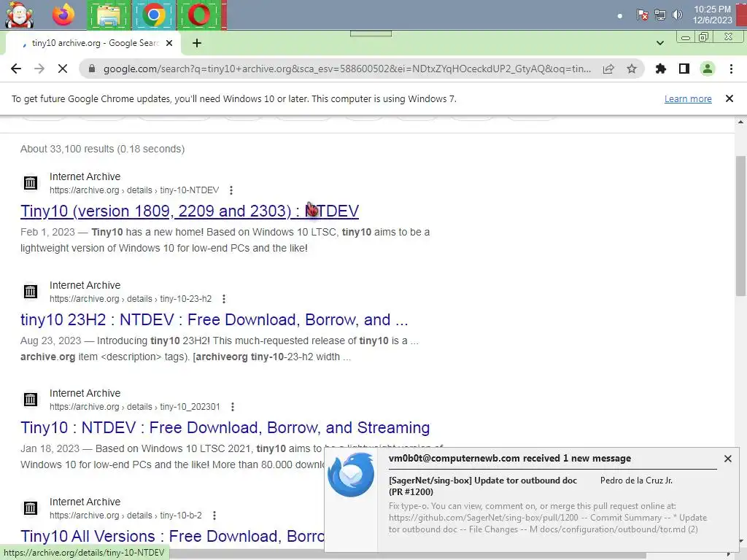Open File Explorer taskbar icon
747x560 pixels.
(109, 15)
